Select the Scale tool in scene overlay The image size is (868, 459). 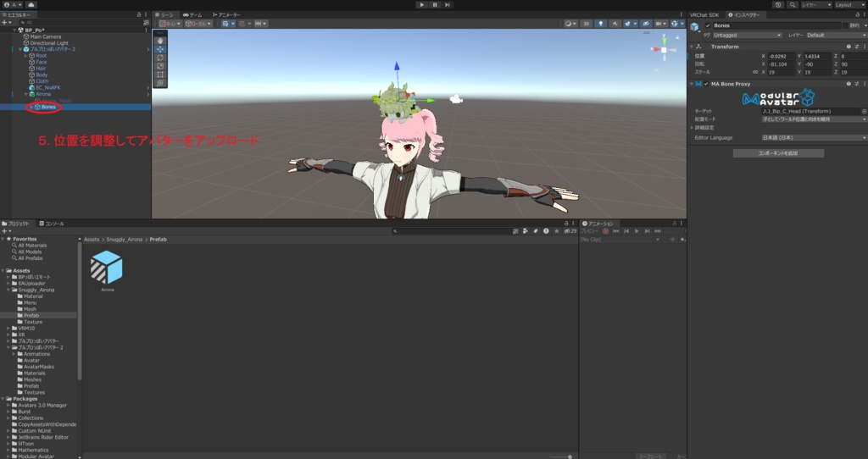coord(160,66)
